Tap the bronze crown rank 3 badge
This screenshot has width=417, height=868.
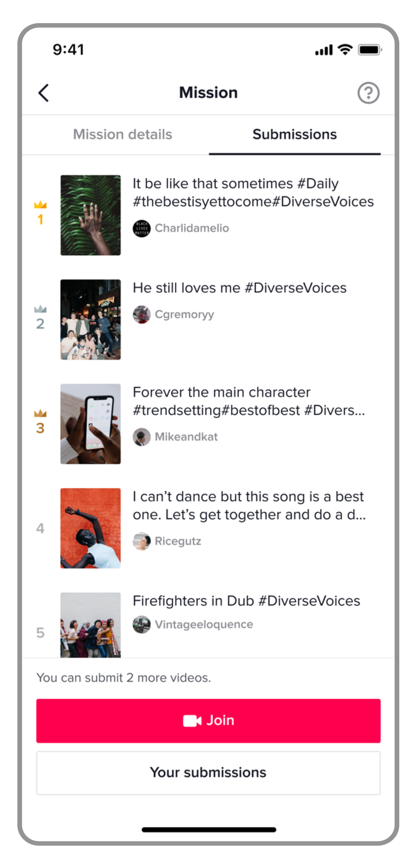40,422
